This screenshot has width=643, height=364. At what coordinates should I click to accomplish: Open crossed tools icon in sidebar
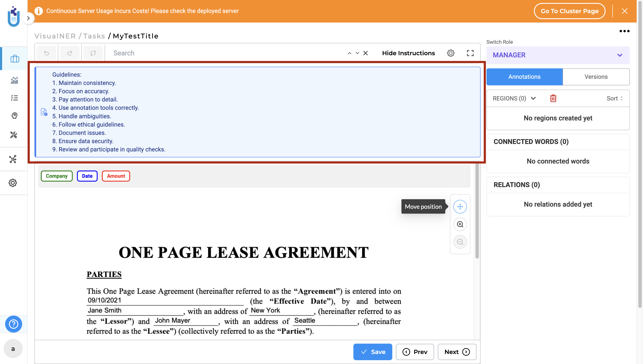coord(14,135)
